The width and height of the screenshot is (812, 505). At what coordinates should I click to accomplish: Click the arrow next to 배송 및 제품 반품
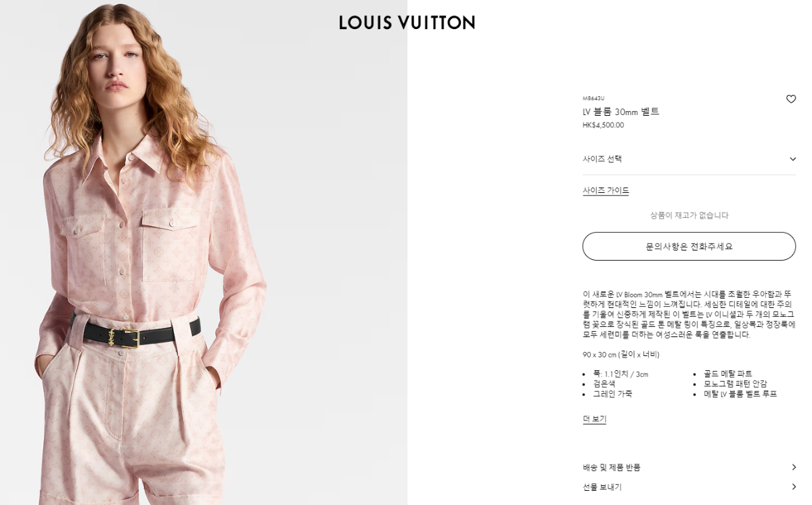point(794,467)
